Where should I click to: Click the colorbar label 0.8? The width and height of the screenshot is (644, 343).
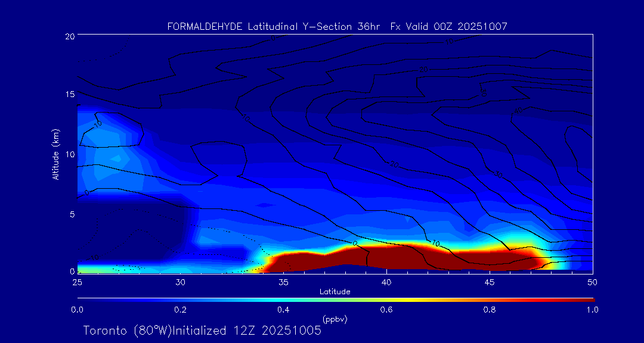click(x=490, y=310)
